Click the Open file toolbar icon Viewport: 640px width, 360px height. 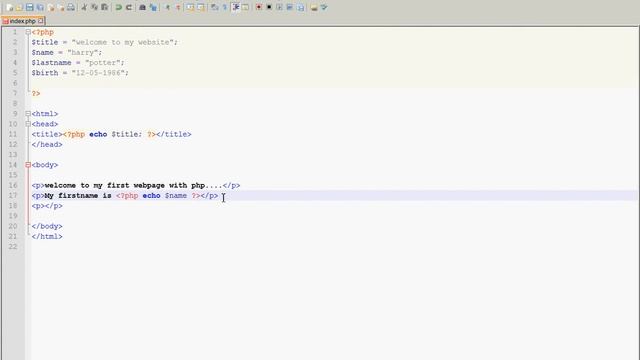(x=19, y=7)
